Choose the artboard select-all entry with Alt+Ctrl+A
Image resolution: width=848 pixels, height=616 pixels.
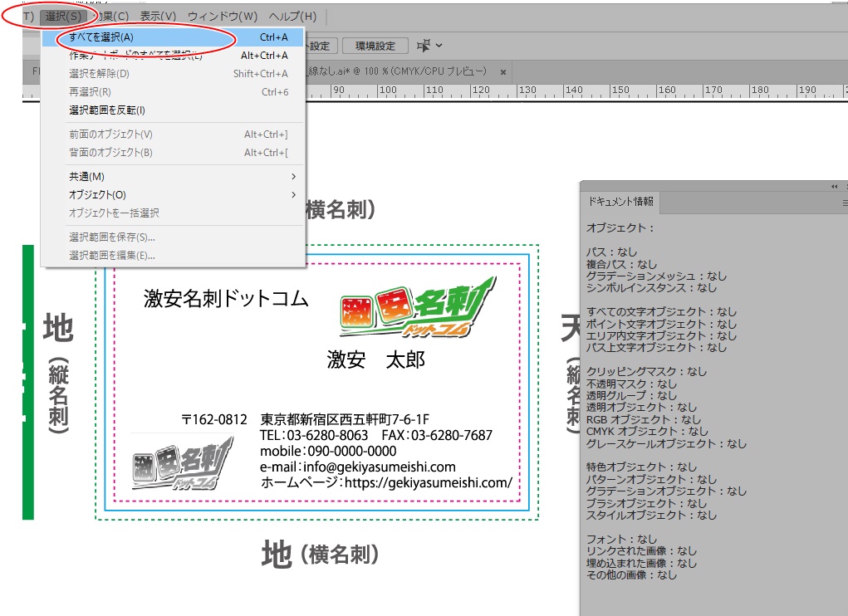pos(173,56)
